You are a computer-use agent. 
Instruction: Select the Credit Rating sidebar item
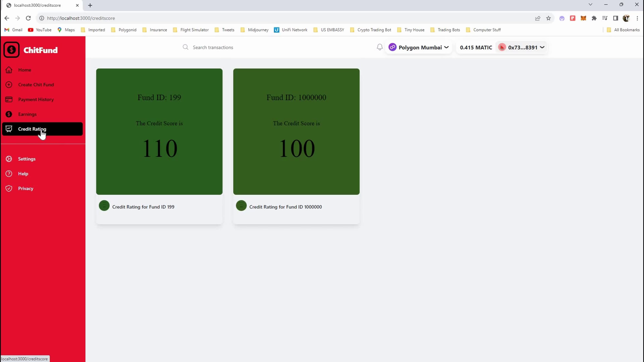[32, 129]
